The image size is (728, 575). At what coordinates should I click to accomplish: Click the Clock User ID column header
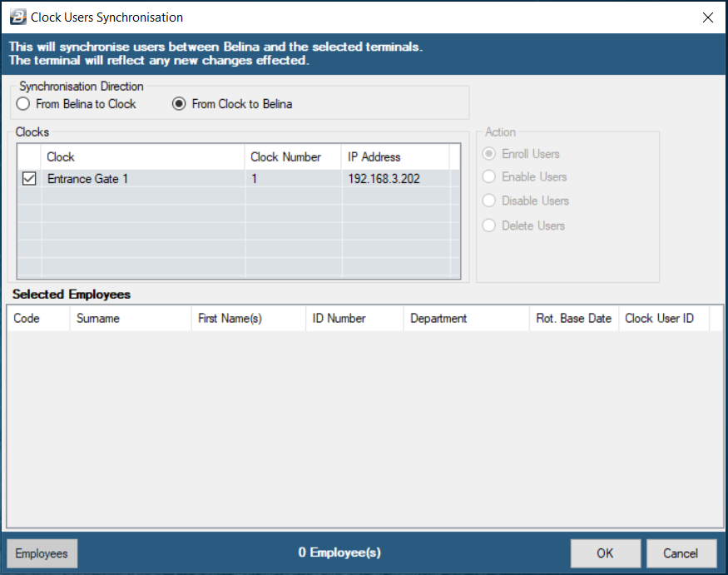click(x=664, y=318)
